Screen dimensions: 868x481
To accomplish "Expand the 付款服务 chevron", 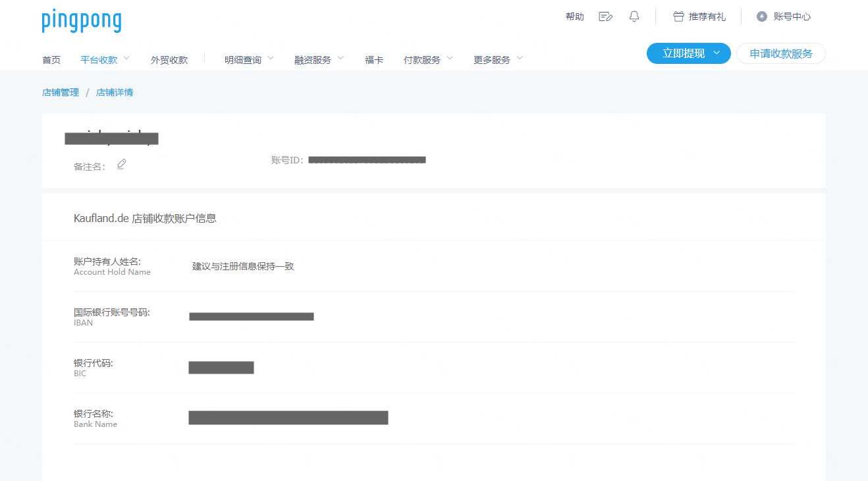I will (450, 59).
